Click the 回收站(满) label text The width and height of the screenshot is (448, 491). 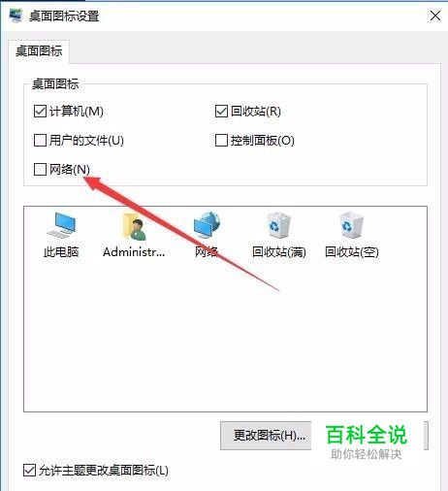click(x=279, y=251)
